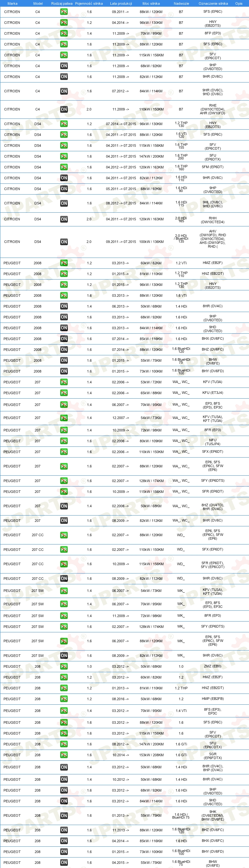Click the Marka column header
The width and height of the screenshot is (249, 868).
click(x=12, y=4)
